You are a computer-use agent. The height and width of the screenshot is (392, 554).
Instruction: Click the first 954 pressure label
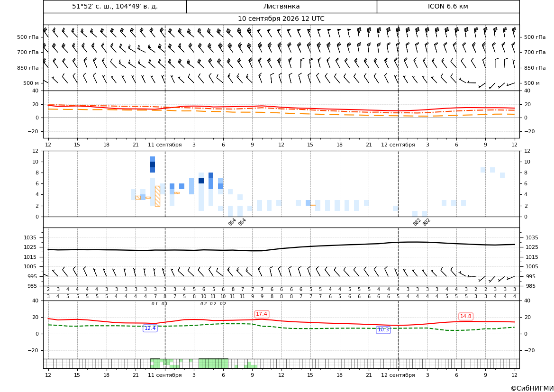tap(232, 222)
